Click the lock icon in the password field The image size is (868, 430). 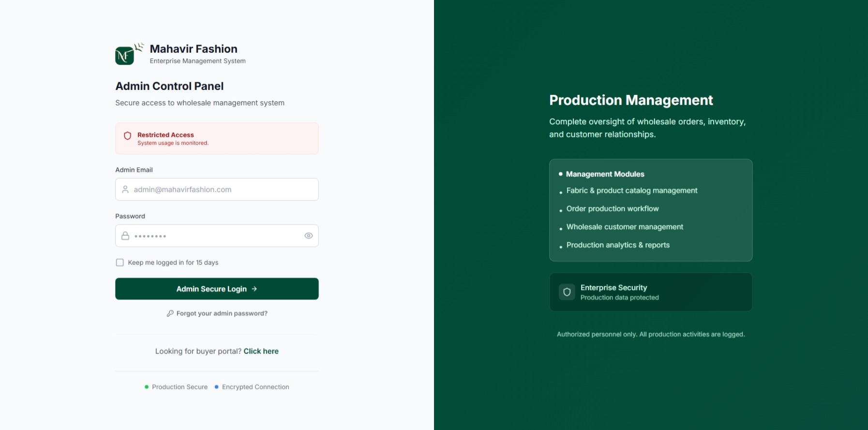[125, 236]
